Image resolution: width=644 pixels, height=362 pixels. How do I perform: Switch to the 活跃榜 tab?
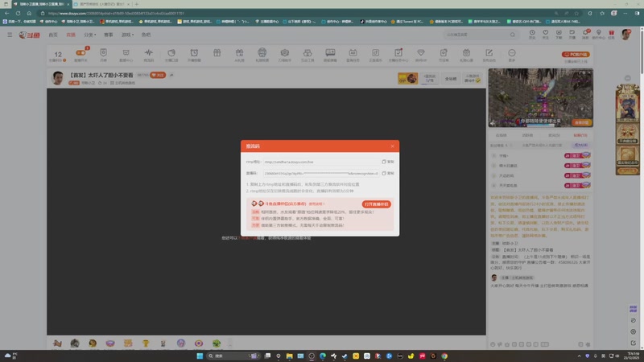[x=527, y=135]
